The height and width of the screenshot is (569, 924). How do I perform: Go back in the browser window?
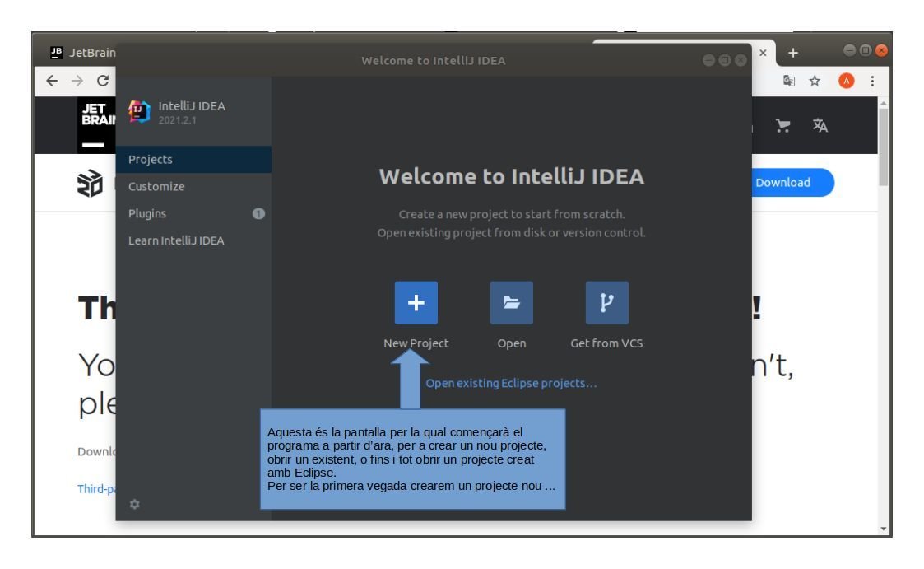[x=52, y=81]
